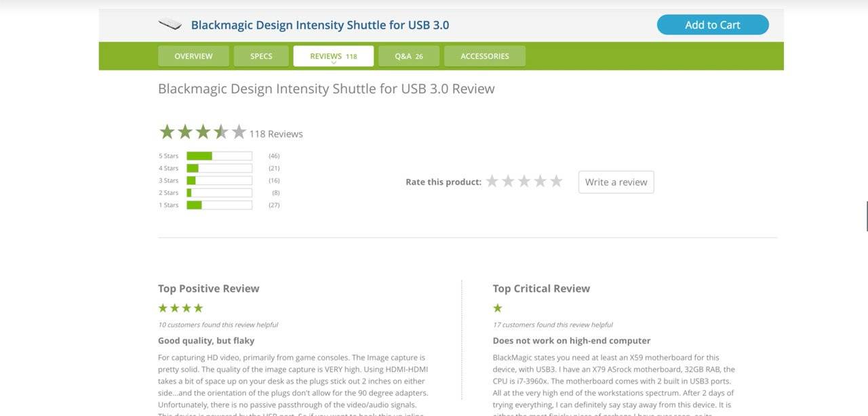The height and width of the screenshot is (416, 868).
Task: Show only 3 Stars reviews
Action: 219,180
